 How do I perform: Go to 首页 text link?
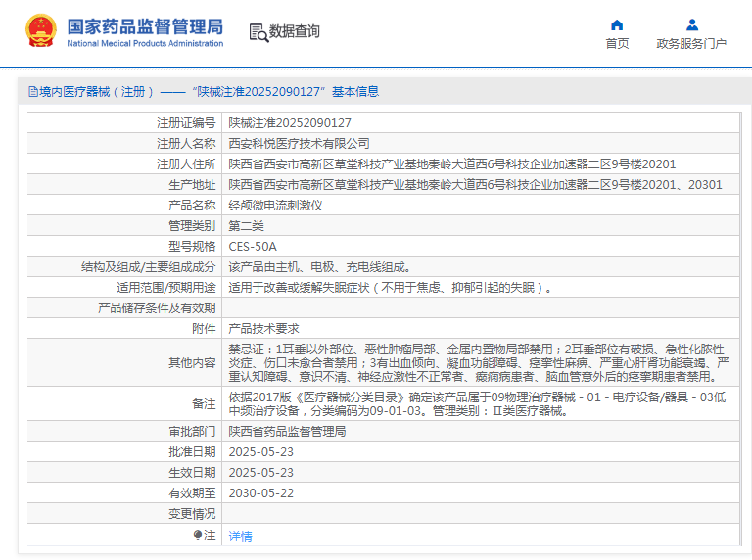(x=617, y=44)
